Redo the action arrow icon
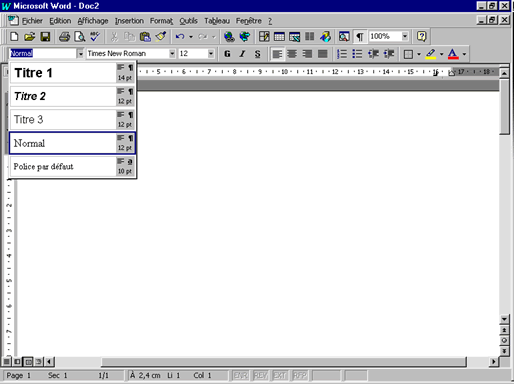The height and width of the screenshot is (385, 515). (202, 36)
